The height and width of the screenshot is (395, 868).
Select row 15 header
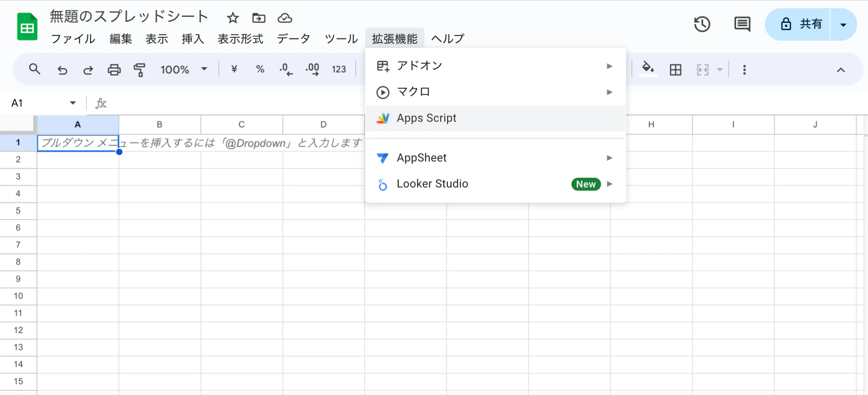point(18,381)
